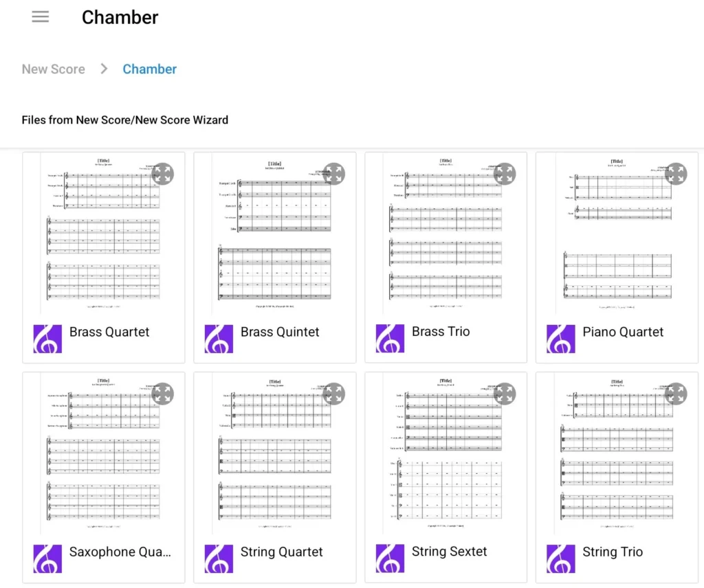Click the Brass Quartet treble clef file icon

(x=47, y=339)
